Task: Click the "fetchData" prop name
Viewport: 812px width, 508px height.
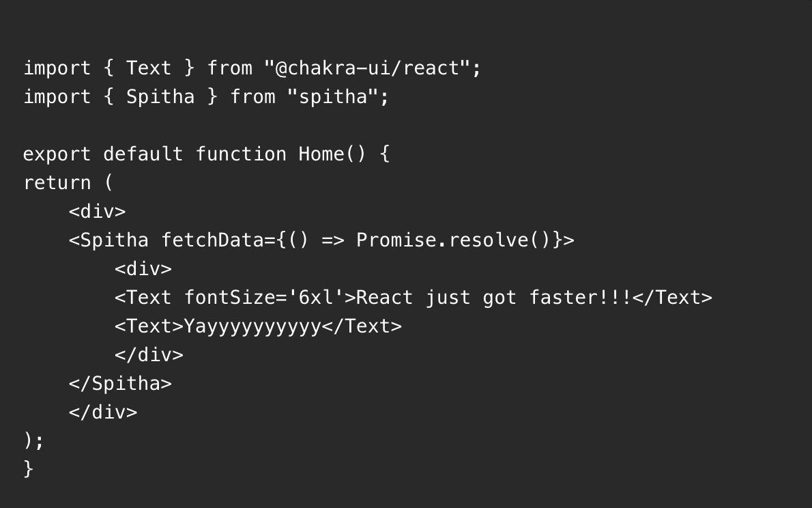Action: pyautogui.click(x=212, y=240)
